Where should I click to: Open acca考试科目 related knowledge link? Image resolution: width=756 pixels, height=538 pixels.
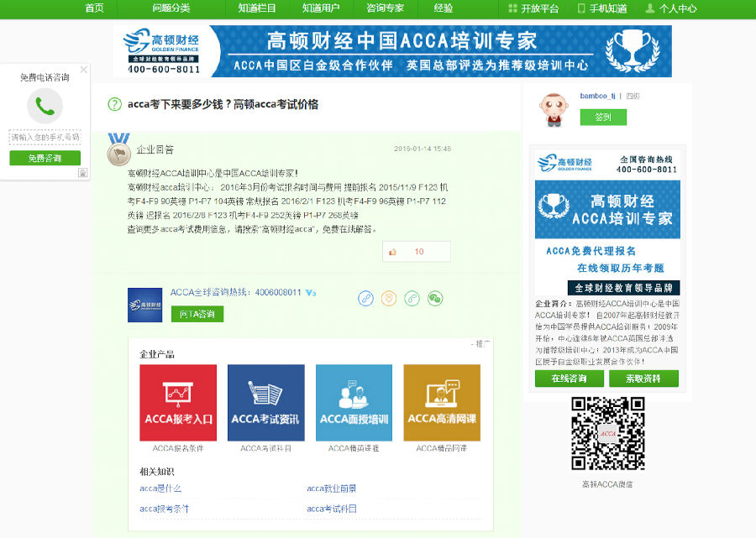(332, 509)
